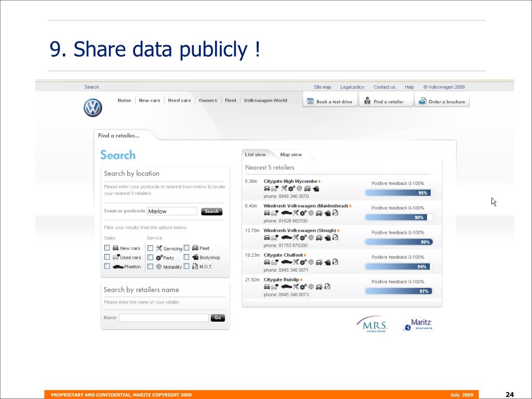
Task: Click wrench icon under Citygate High Wycombe
Action: point(284,188)
